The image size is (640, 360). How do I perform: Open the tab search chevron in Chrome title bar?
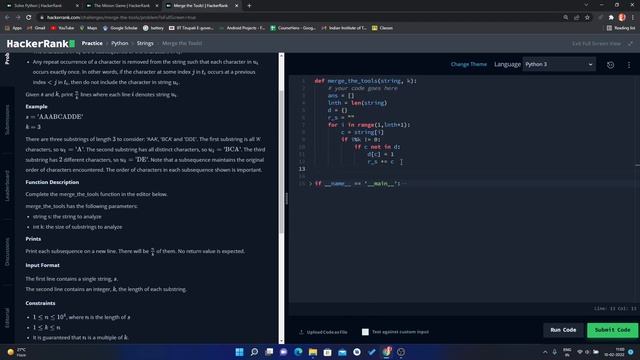click(x=586, y=5)
